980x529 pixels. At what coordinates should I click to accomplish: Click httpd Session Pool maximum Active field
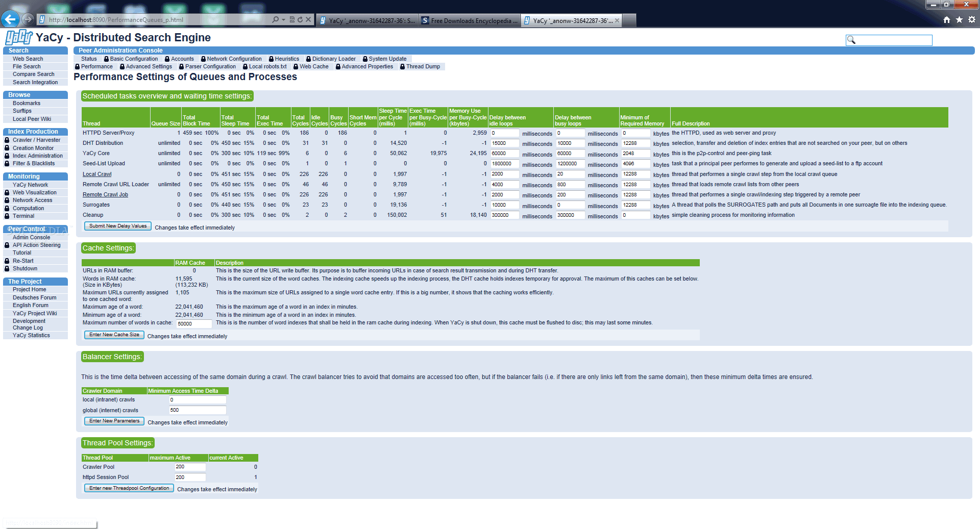pyautogui.click(x=190, y=477)
